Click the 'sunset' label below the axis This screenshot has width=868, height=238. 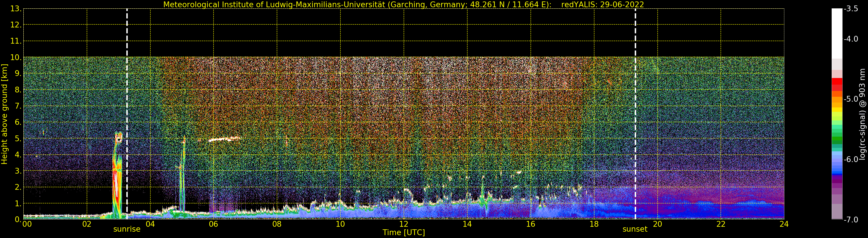point(635,229)
